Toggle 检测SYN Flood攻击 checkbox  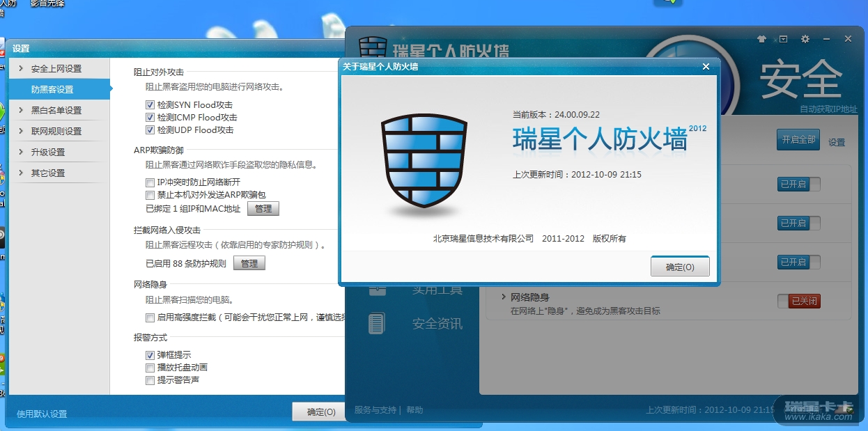150,104
